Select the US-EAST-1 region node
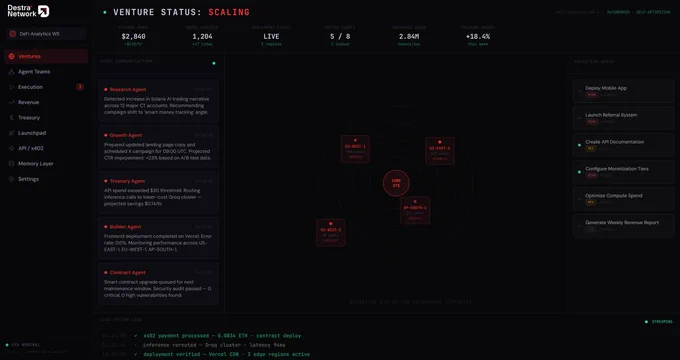 click(440, 151)
